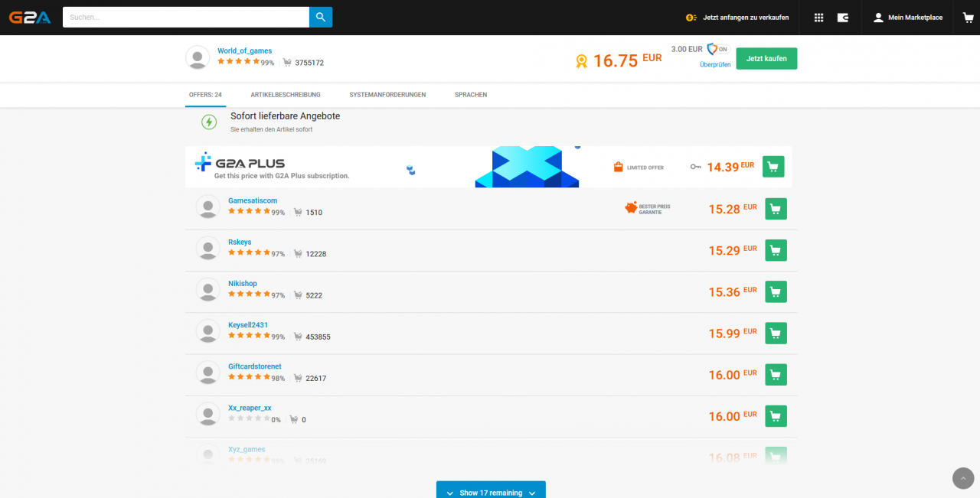Open Gamesatiscom seller name link
The width and height of the screenshot is (980, 498).
(x=253, y=200)
